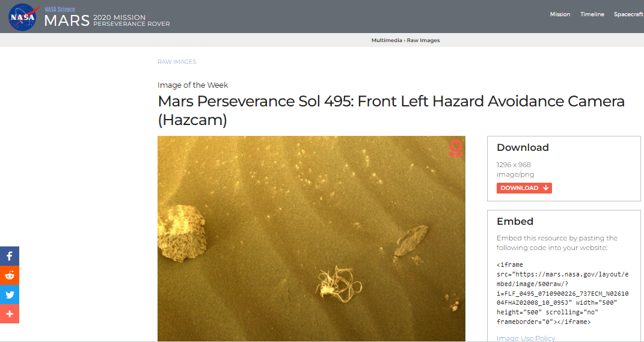Share page on Facebook
The height and width of the screenshot is (342, 644).
click(10, 256)
